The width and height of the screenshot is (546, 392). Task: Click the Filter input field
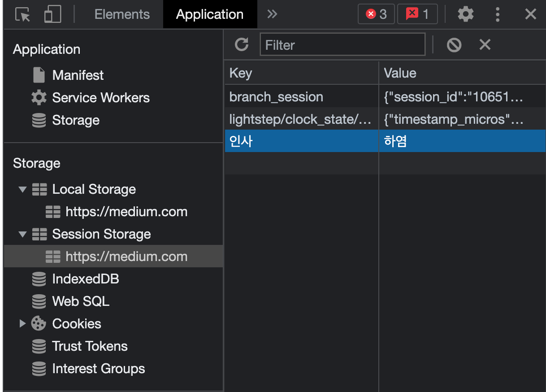click(342, 44)
